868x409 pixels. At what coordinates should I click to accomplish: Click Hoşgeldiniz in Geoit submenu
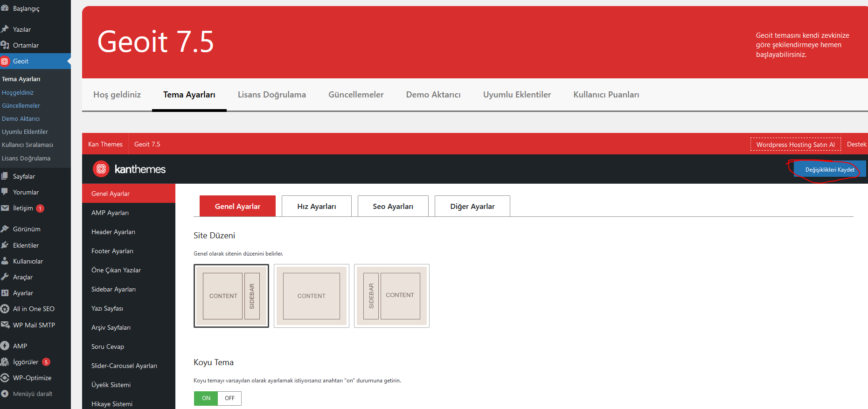[x=18, y=92]
